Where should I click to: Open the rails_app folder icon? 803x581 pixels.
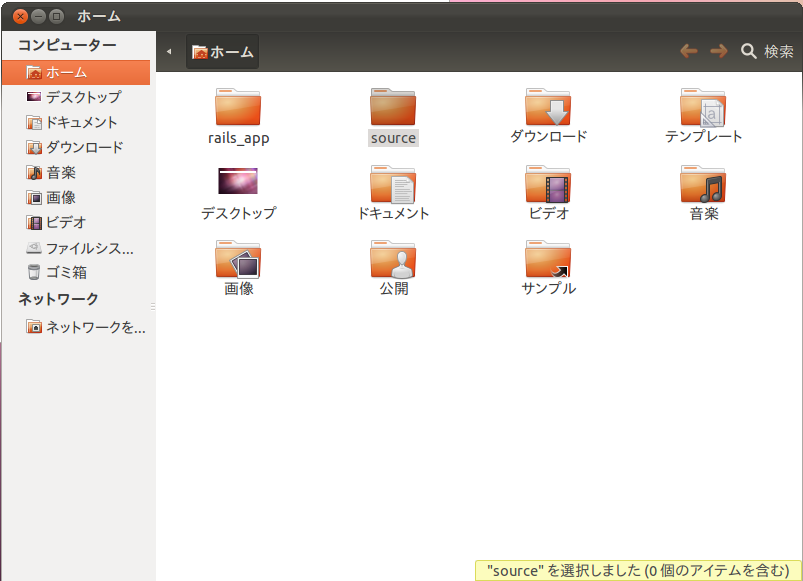click(238, 107)
